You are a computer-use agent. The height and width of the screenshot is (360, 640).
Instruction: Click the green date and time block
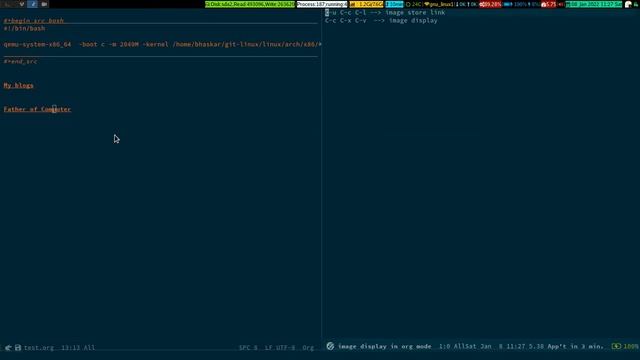click(x=594, y=4)
